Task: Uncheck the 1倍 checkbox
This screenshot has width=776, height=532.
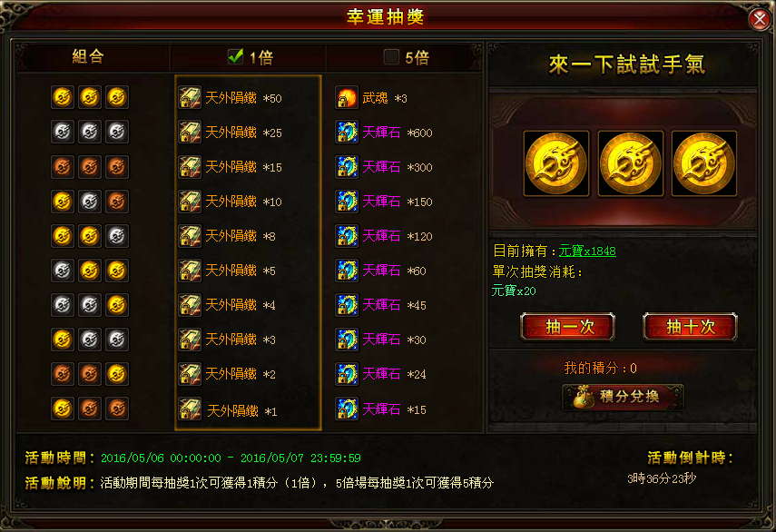Action: (236, 56)
